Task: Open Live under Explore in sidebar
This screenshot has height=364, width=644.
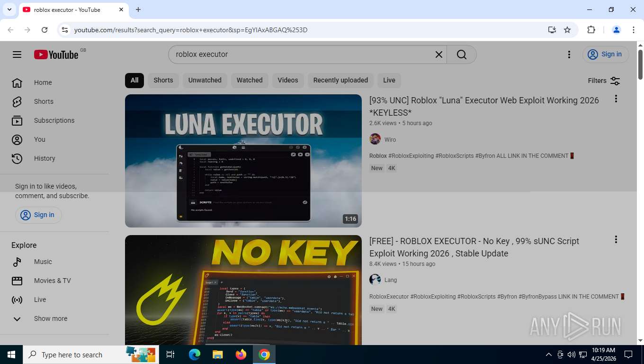Action: click(x=54, y=300)
